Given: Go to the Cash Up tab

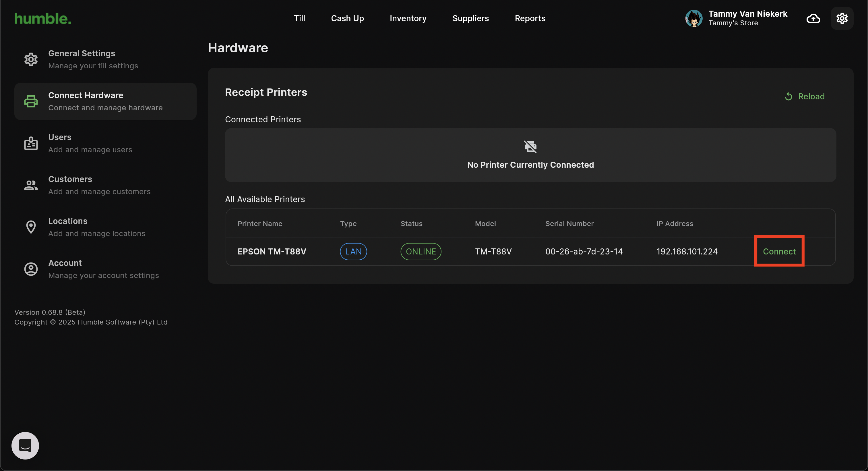Looking at the screenshot, I should click(347, 18).
